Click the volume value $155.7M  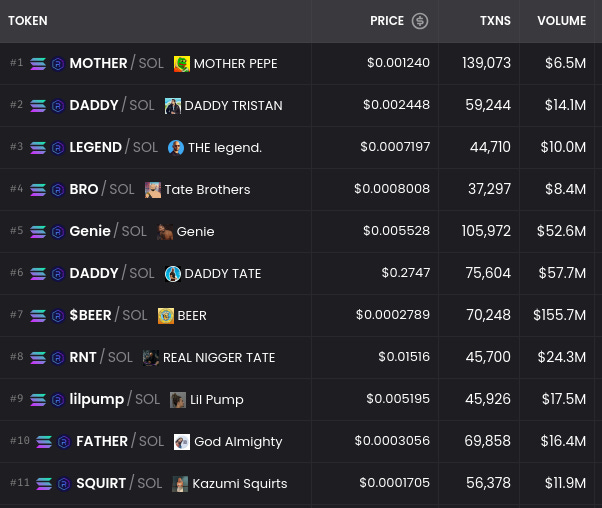point(559,315)
